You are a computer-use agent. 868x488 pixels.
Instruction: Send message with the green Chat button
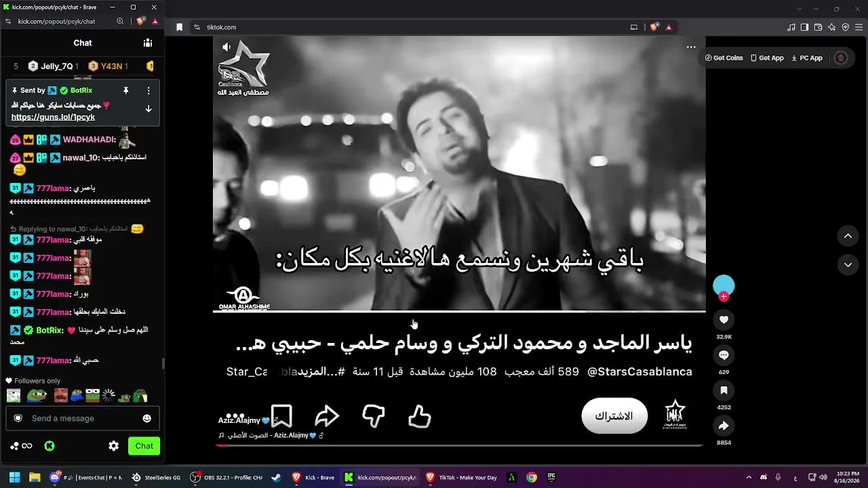pyautogui.click(x=144, y=446)
